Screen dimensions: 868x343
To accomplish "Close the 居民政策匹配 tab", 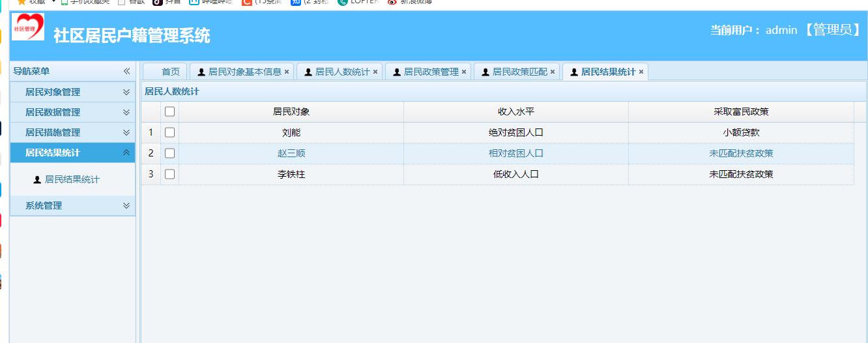I will click(553, 72).
